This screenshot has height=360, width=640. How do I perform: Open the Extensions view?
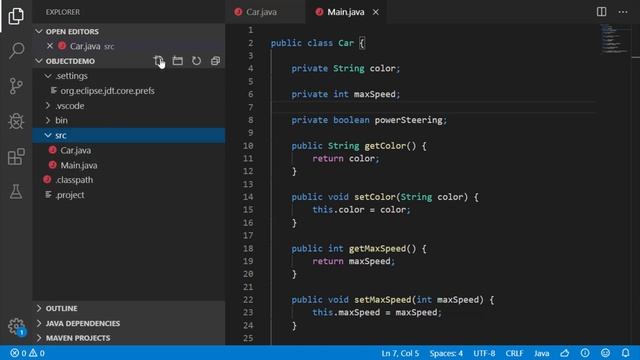16,157
